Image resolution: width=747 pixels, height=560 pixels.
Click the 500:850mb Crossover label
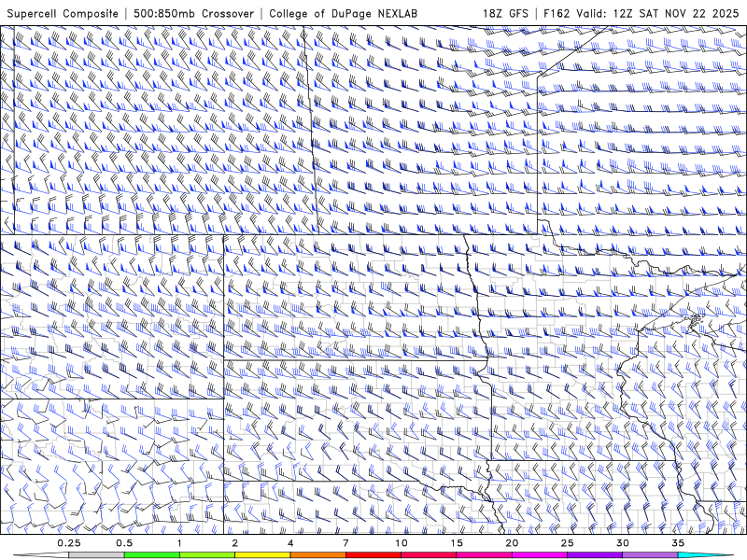click(x=194, y=13)
